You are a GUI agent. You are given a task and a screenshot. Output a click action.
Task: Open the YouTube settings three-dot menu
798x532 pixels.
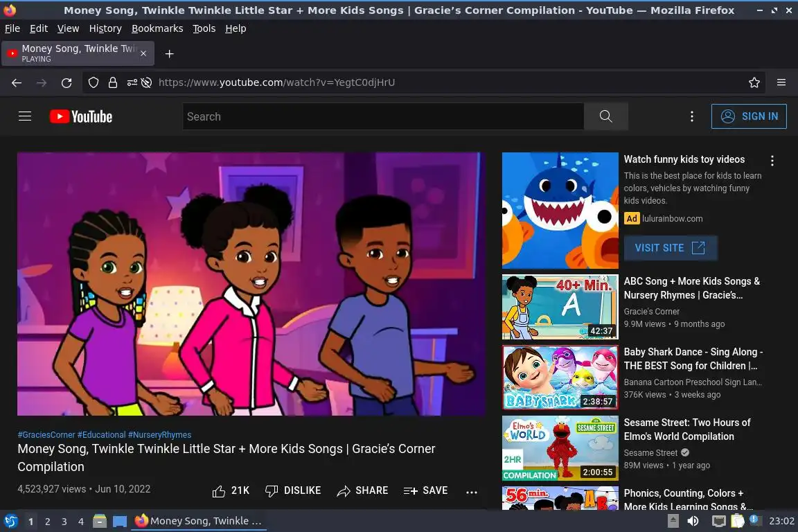click(x=691, y=116)
